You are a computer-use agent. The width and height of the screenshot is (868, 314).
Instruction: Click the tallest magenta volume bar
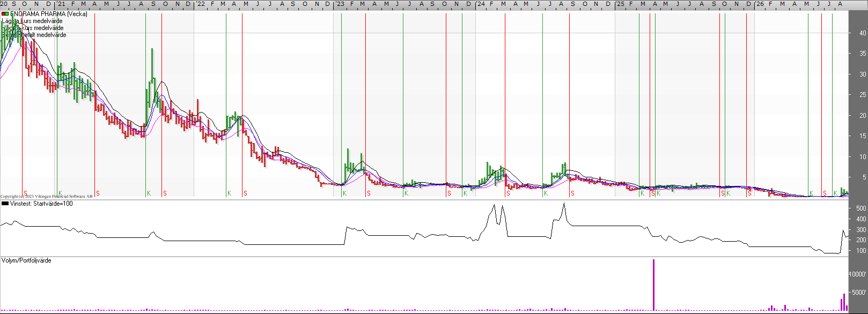[x=653, y=285]
